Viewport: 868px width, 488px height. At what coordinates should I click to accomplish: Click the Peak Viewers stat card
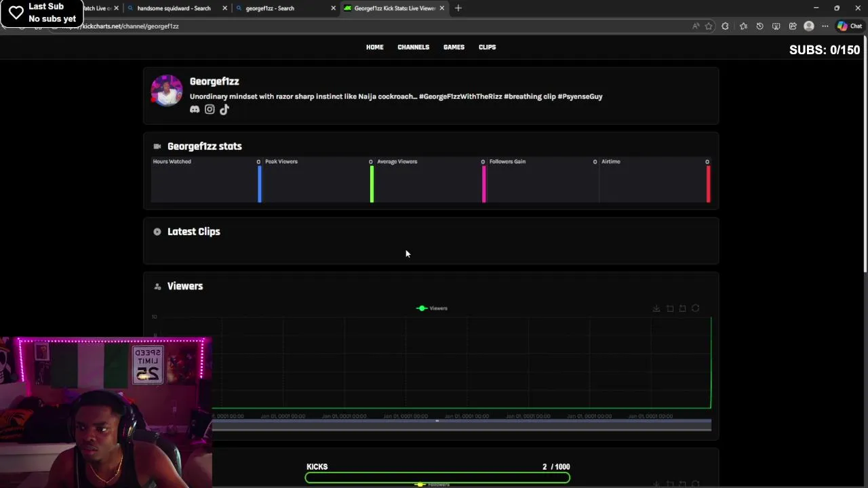319,180
